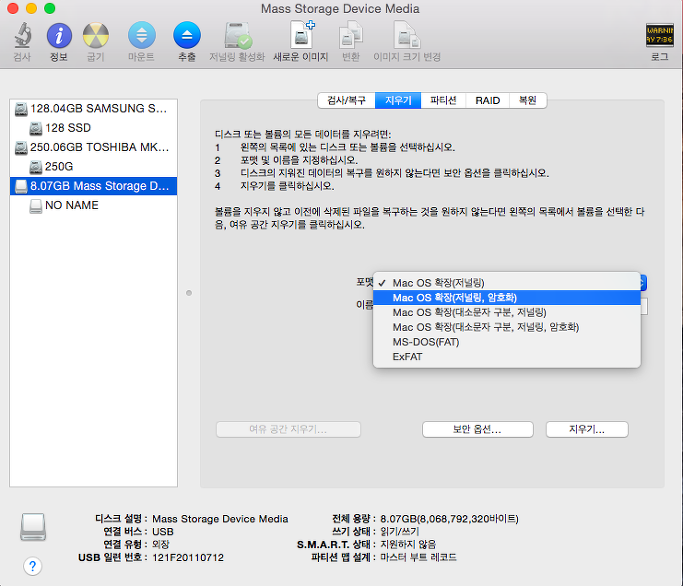Click the 마운트 (Mount) toolbar icon
This screenshot has height=586, width=683.
point(142,35)
